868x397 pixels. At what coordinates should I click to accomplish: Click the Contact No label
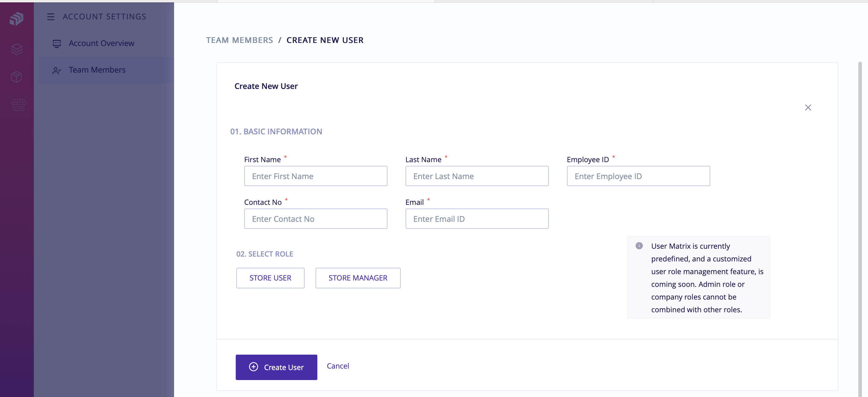[263, 202]
